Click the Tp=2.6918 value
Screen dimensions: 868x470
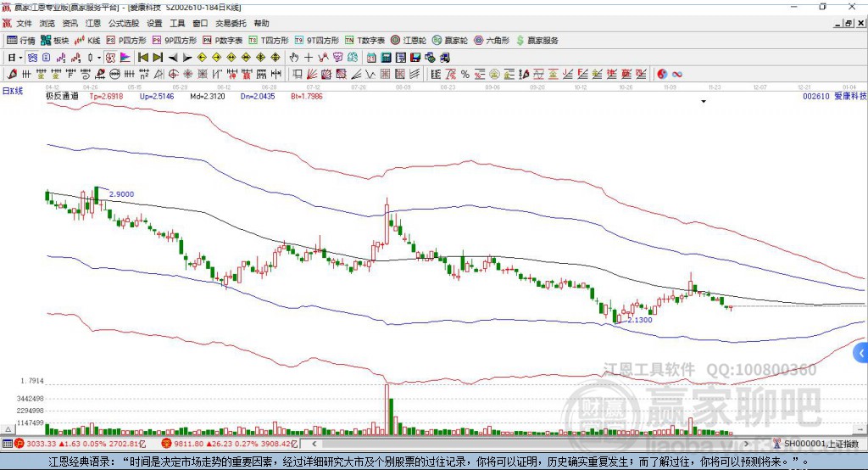(x=106, y=96)
